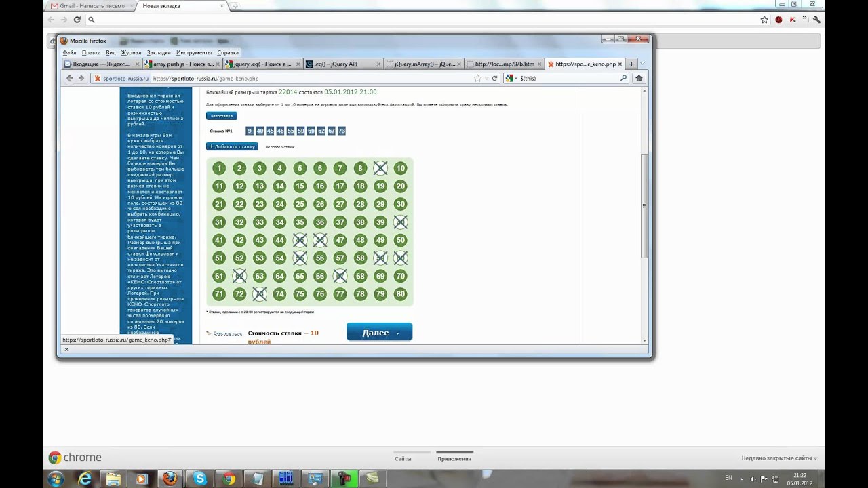Deselect crossed number 62 on the grid
Viewport: 868px width, 488px height.
(x=239, y=276)
